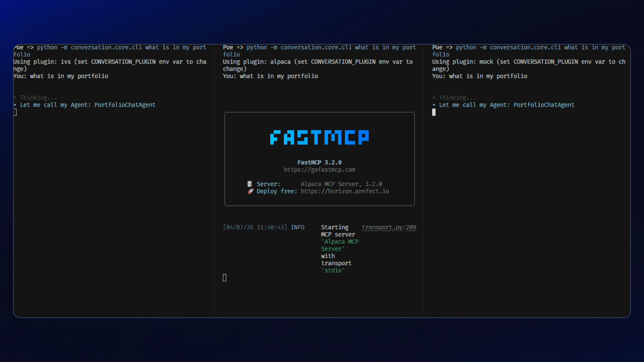
Task: Click the solid block cursor in right pane
Action: (434, 113)
